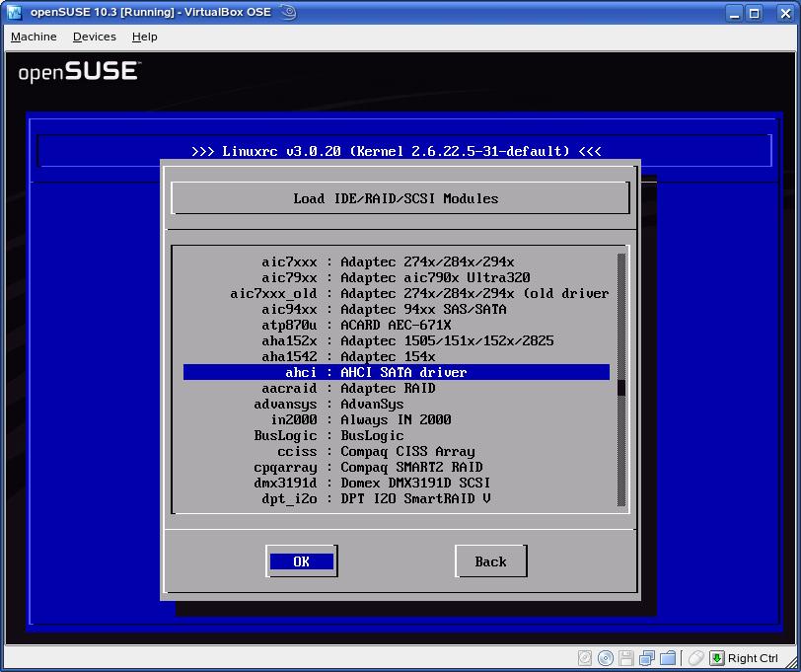
Task: Click the floppy disk status icon
Action: click(x=625, y=658)
